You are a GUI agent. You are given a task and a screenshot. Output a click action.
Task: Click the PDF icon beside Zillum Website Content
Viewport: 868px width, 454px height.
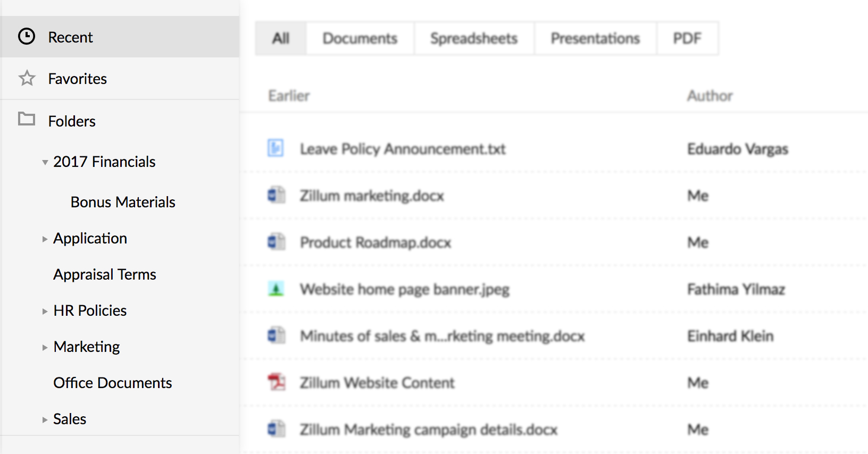[x=276, y=382]
